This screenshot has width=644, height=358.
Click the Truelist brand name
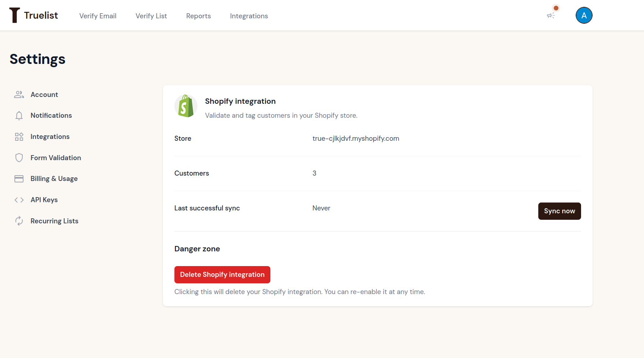[41, 15]
